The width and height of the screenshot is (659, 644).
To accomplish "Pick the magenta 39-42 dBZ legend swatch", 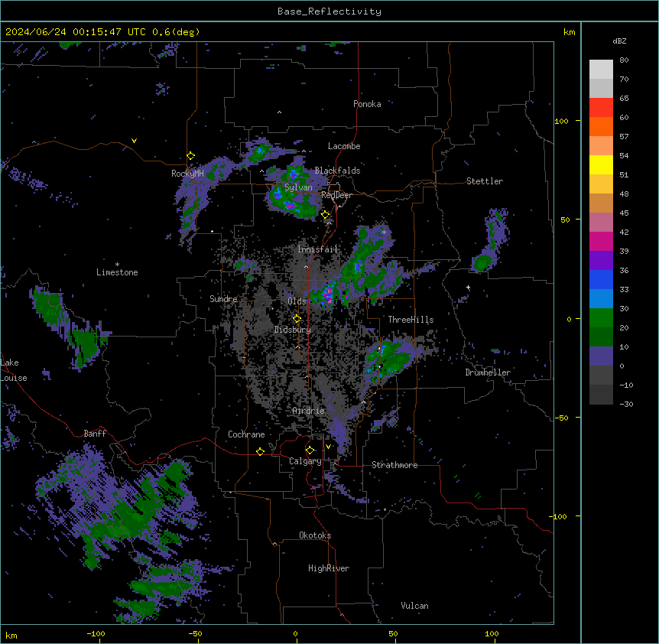I will (601, 241).
